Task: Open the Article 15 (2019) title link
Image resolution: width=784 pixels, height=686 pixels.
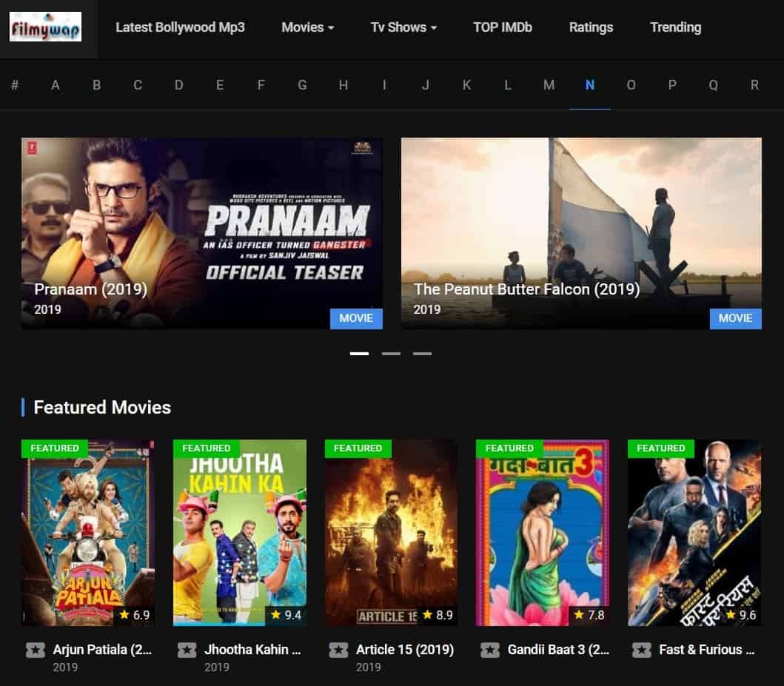Action: click(x=405, y=650)
